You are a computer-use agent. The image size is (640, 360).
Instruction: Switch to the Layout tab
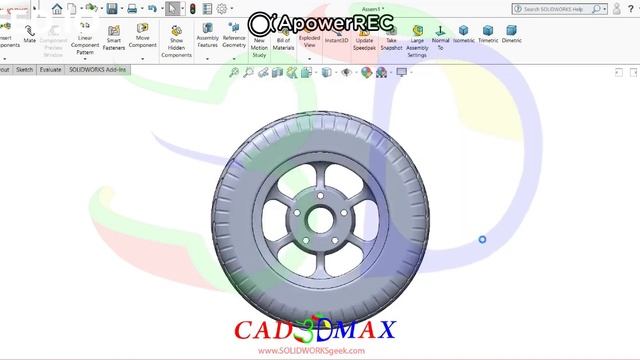click(5, 70)
